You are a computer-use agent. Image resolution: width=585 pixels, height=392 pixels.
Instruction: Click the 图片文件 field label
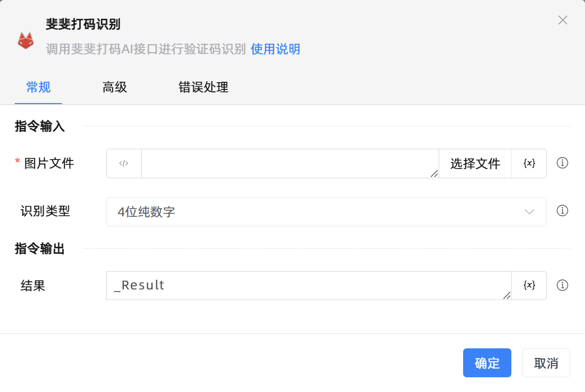[x=49, y=164]
